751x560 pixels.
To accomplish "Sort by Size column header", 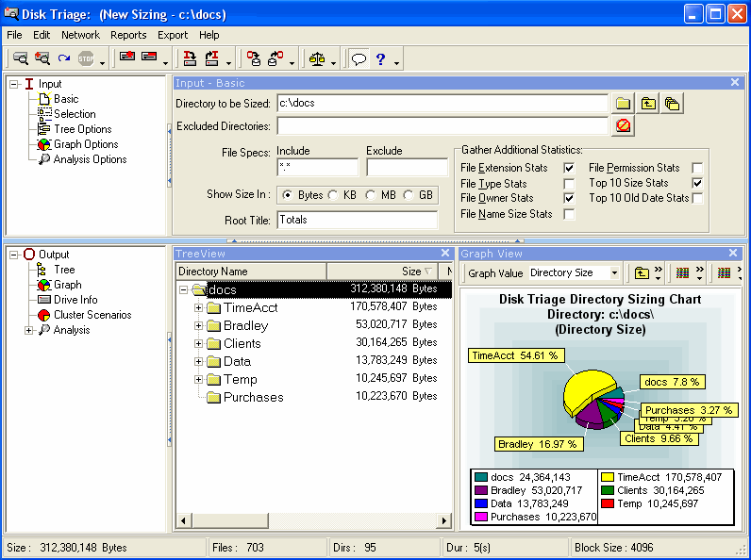I will tap(383, 272).
